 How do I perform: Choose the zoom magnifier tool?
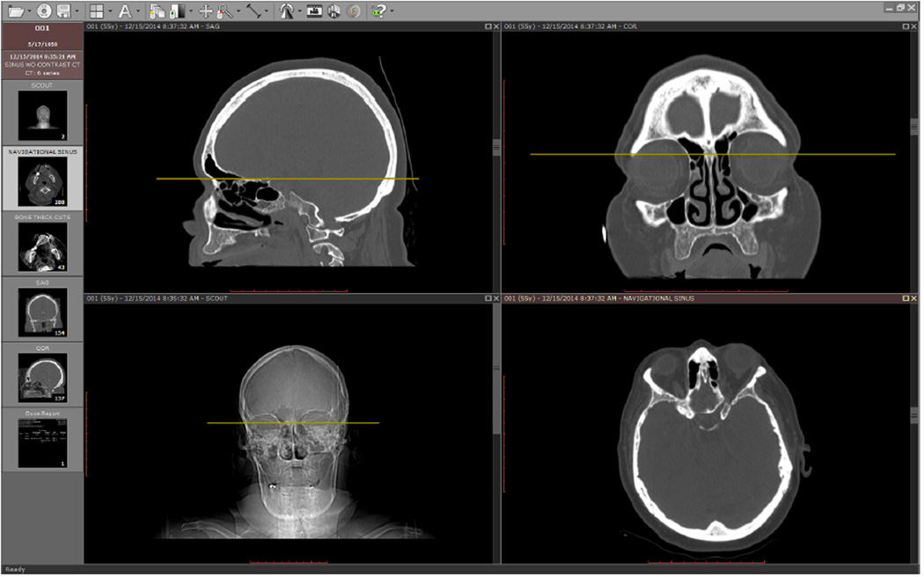point(224,11)
